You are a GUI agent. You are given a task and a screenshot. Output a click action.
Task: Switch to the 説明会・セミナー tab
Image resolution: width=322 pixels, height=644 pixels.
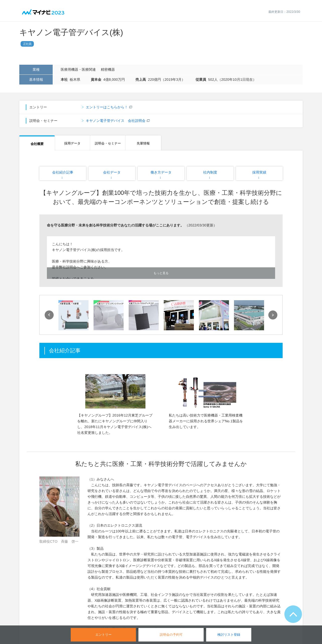tap(108, 143)
